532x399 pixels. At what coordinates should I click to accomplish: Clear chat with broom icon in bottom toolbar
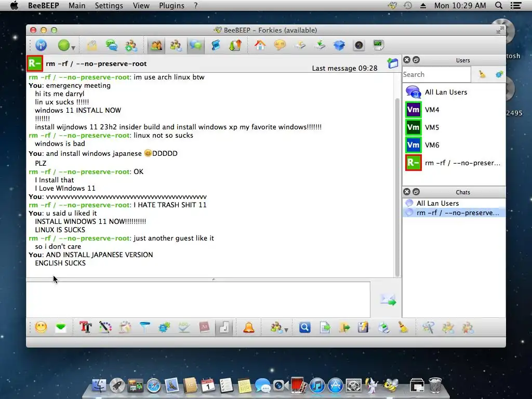click(x=403, y=327)
